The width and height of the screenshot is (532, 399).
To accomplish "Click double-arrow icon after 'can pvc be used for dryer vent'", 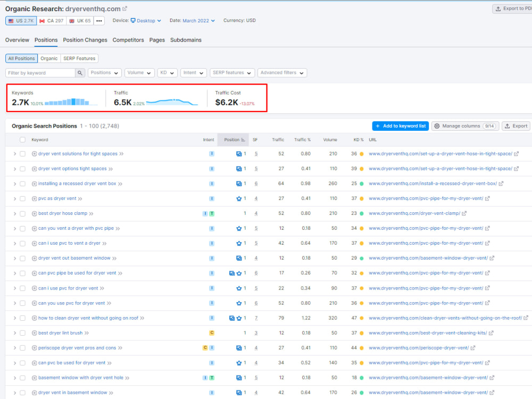I will pos(109,363).
